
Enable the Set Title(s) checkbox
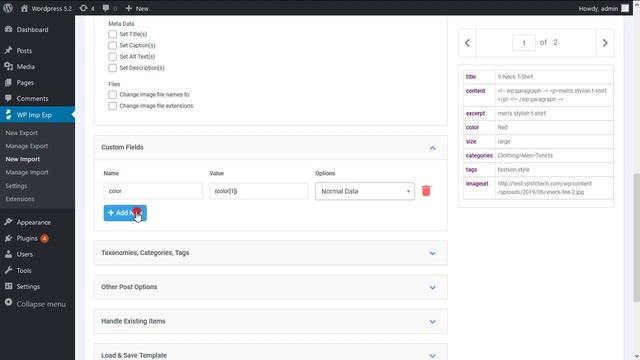pyautogui.click(x=113, y=34)
